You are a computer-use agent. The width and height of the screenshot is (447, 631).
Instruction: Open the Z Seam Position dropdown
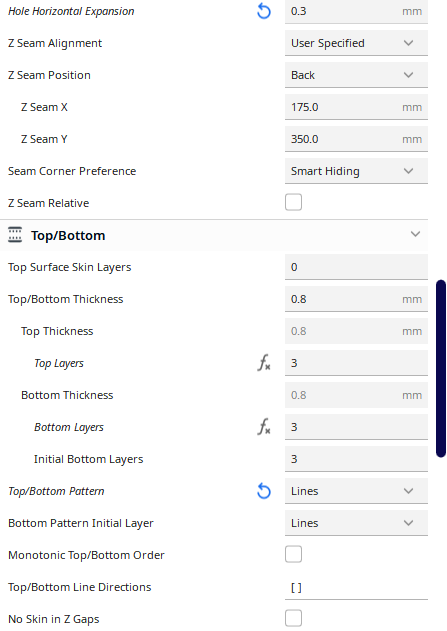(356, 75)
